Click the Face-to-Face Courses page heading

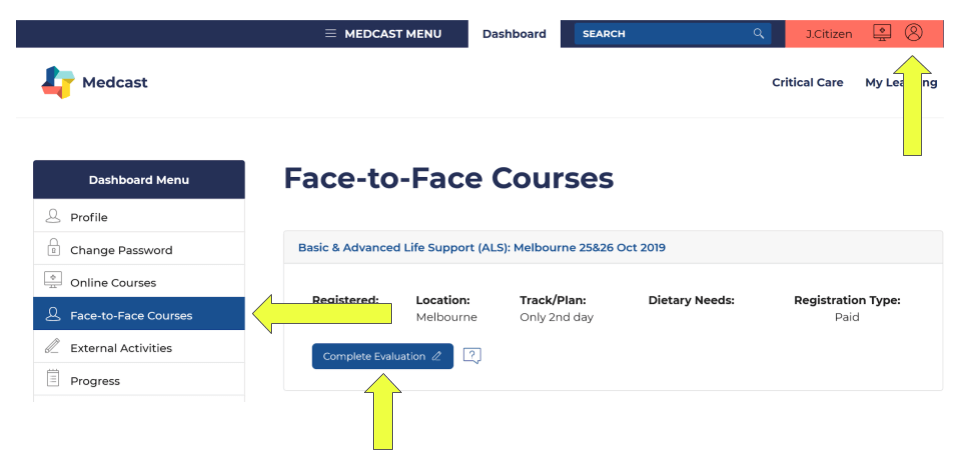[x=449, y=178]
